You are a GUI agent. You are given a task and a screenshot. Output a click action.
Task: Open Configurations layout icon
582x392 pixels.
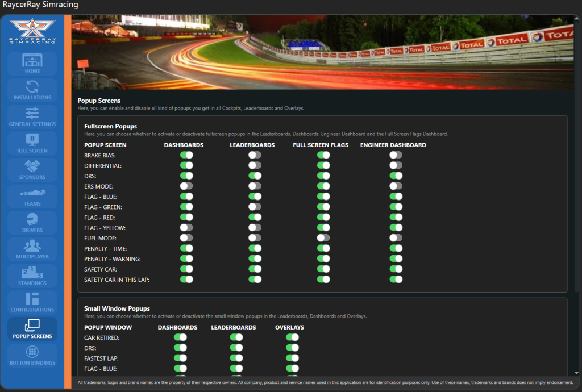click(32, 299)
